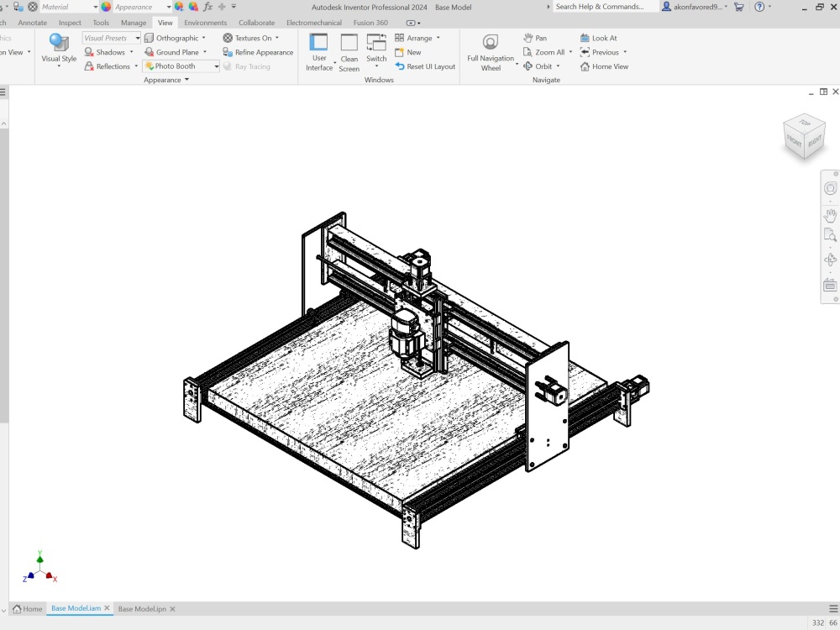Viewport: 840px width, 630px height.
Task: Click Home View
Action: point(604,66)
